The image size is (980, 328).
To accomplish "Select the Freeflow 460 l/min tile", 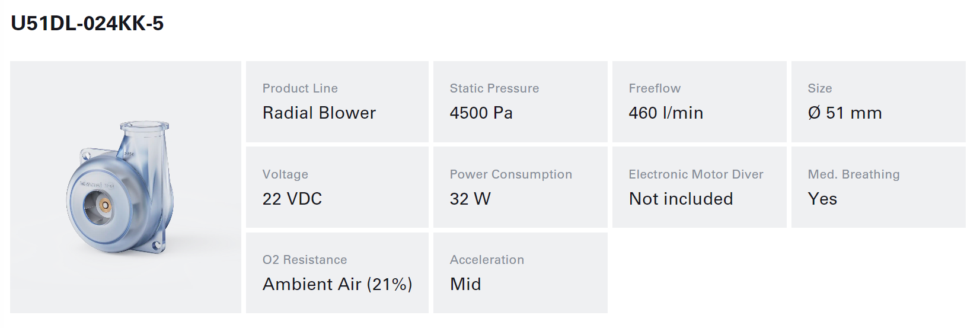I will [700, 101].
